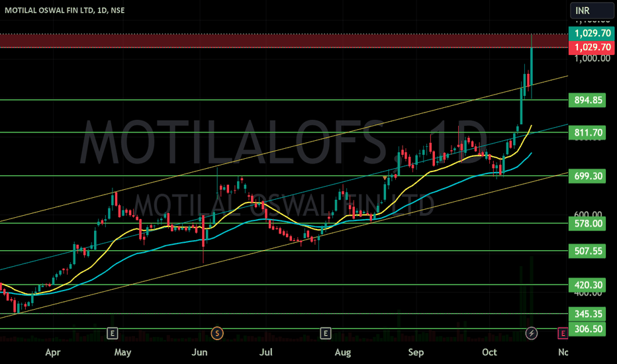617x364 pixels.
Task: Select the 699.30 level label
Action: click(587, 176)
